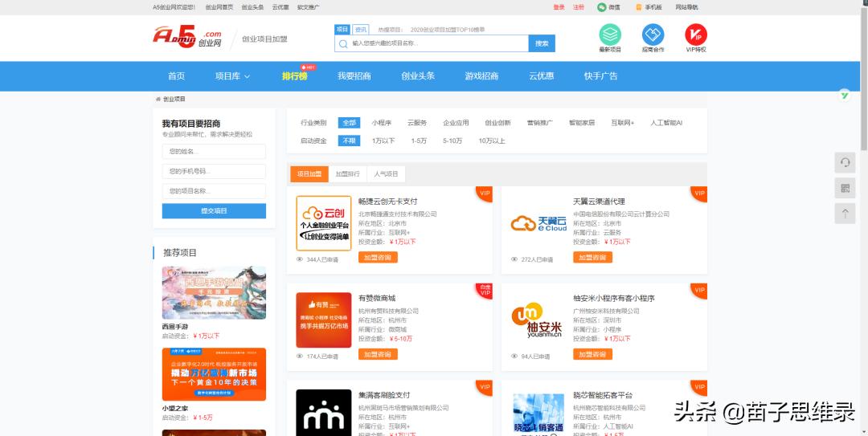Open 我要招商 in the navigation bar
868x436 pixels.
(x=354, y=76)
